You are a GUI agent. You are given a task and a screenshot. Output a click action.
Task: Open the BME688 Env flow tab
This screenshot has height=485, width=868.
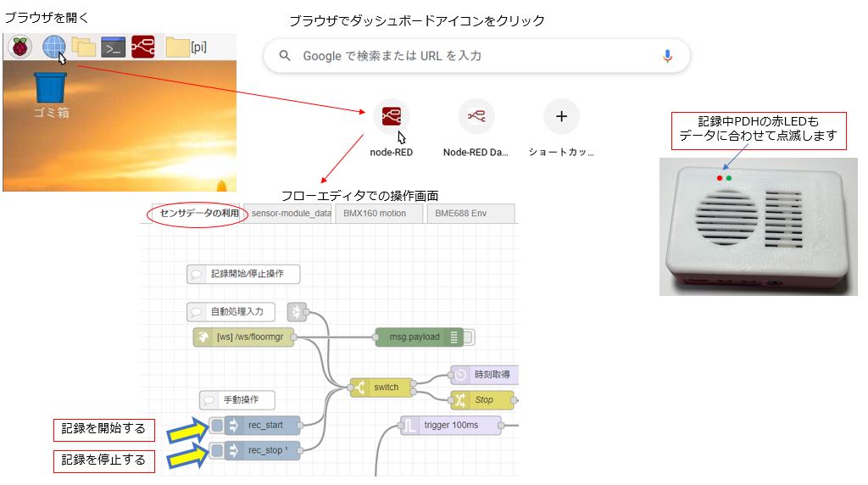(x=463, y=214)
